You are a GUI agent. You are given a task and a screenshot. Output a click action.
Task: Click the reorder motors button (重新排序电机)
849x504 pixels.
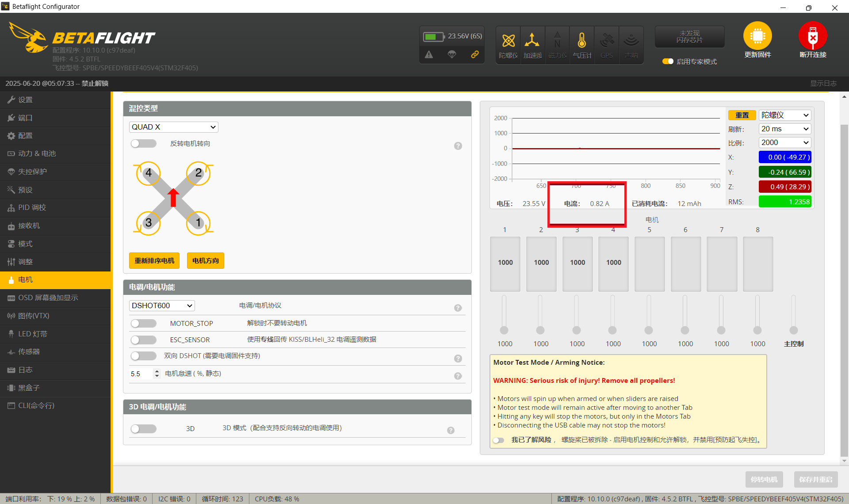click(154, 261)
